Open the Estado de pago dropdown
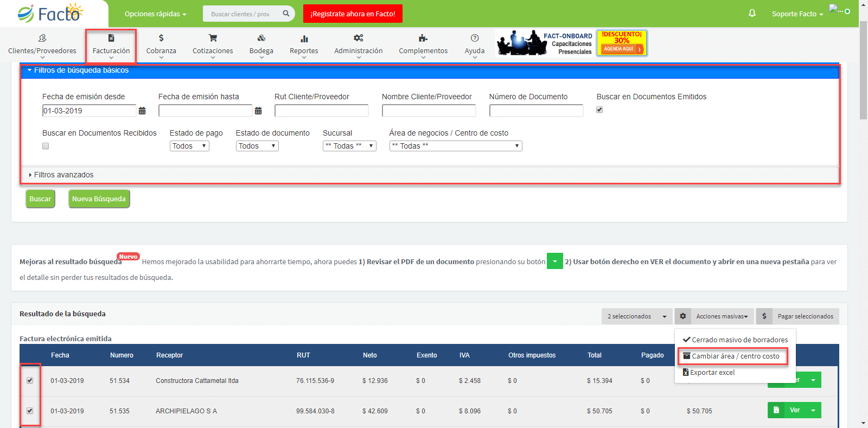This screenshot has width=868, height=428. click(189, 146)
